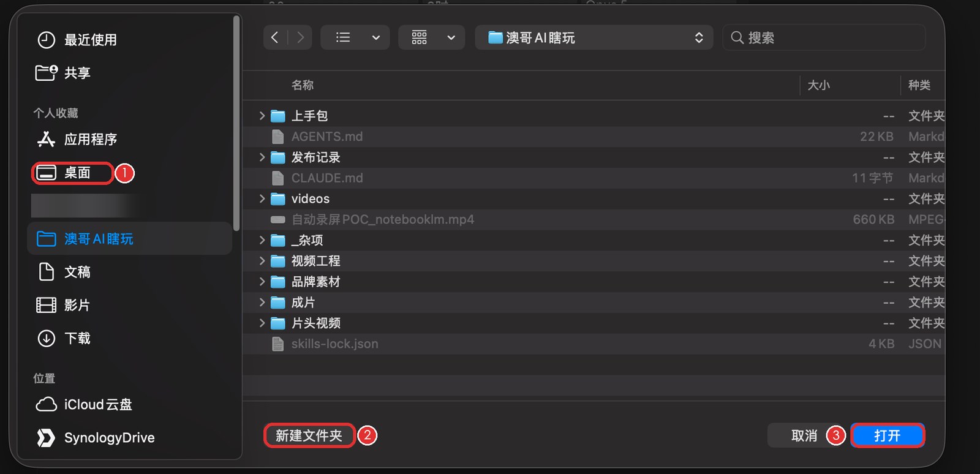Go back with the left chevron
The height and width of the screenshot is (474, 980).
275,37
